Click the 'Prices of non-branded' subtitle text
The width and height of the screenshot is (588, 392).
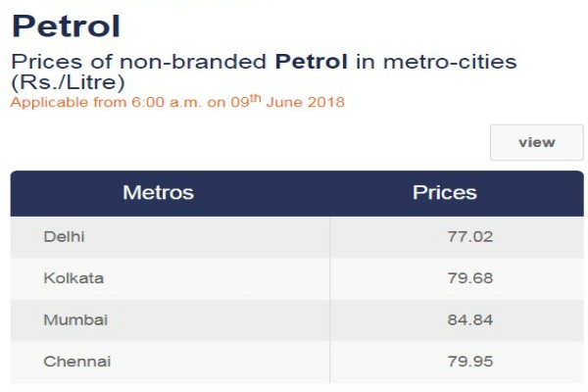coord(139,62)
